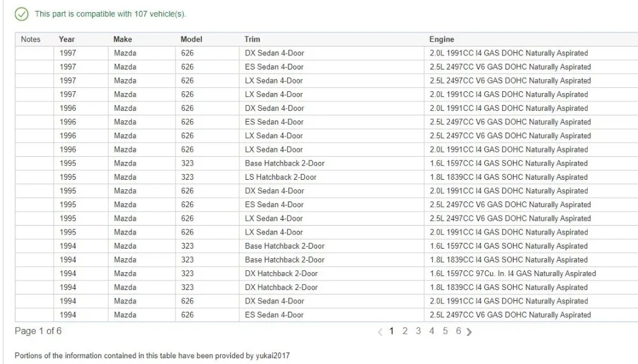Click 'ES Sedan 4-Door' in the 1997 row

point(274,67)
